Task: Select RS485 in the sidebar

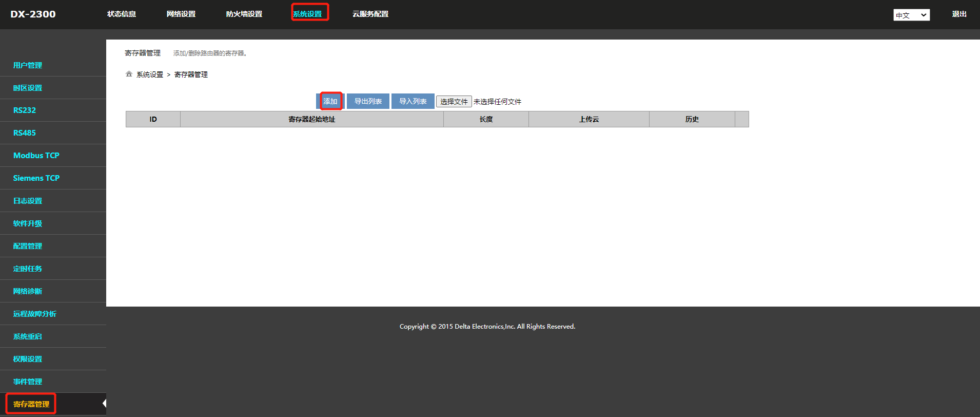Action: [25, 133]
